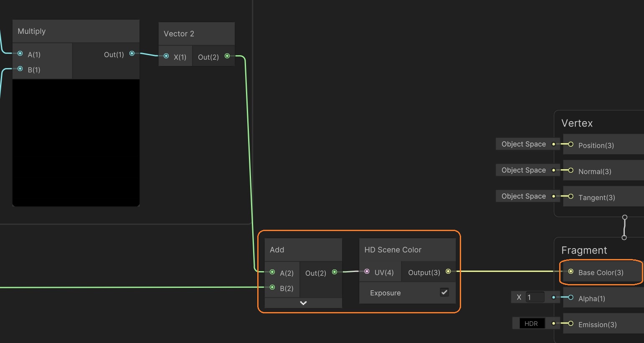Select the Vertex block header
This screenshot has width=644, height=343.
coord(577,123)
